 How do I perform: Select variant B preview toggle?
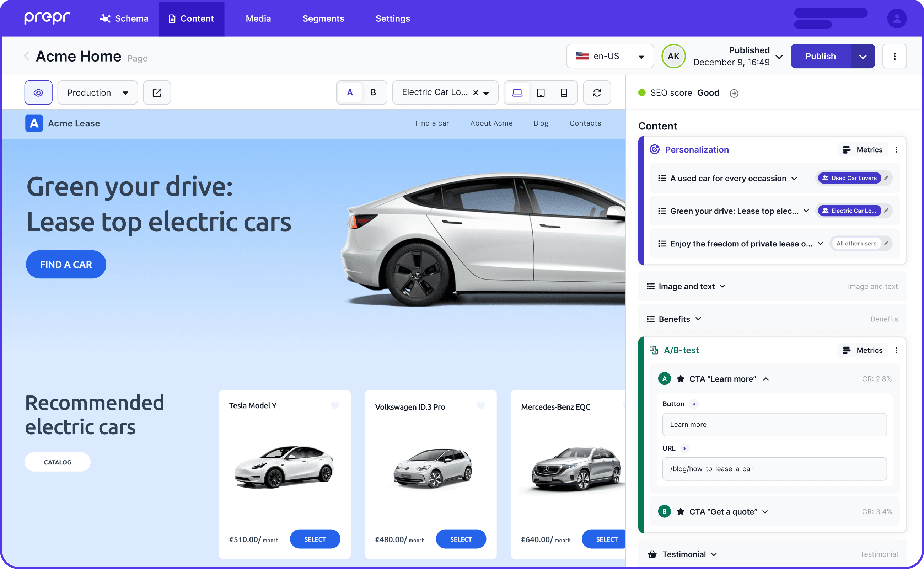[x=373, y=92]
